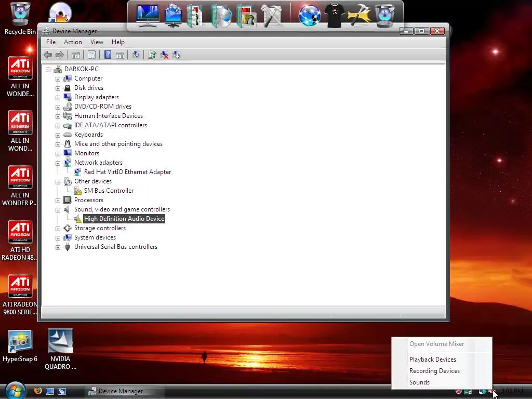Expand Universal Serial Bus controllers node
532x399 pixels.
[x=58, y=247]
